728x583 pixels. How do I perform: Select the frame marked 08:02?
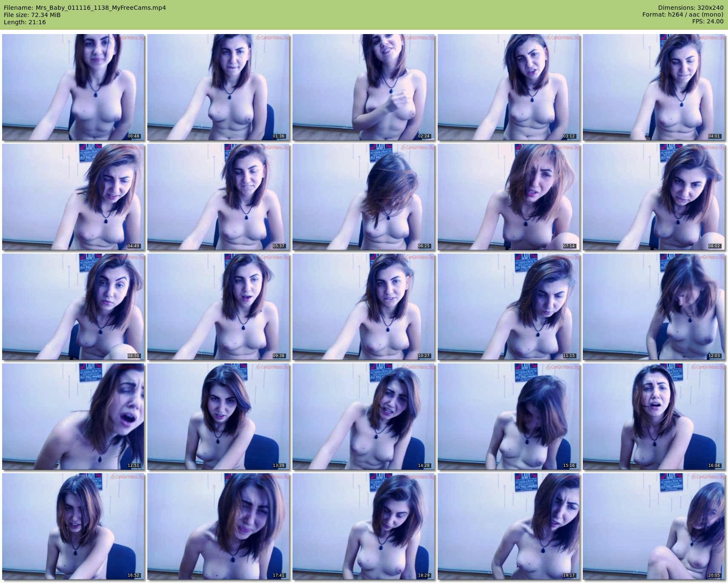click(x=654, y=197)
